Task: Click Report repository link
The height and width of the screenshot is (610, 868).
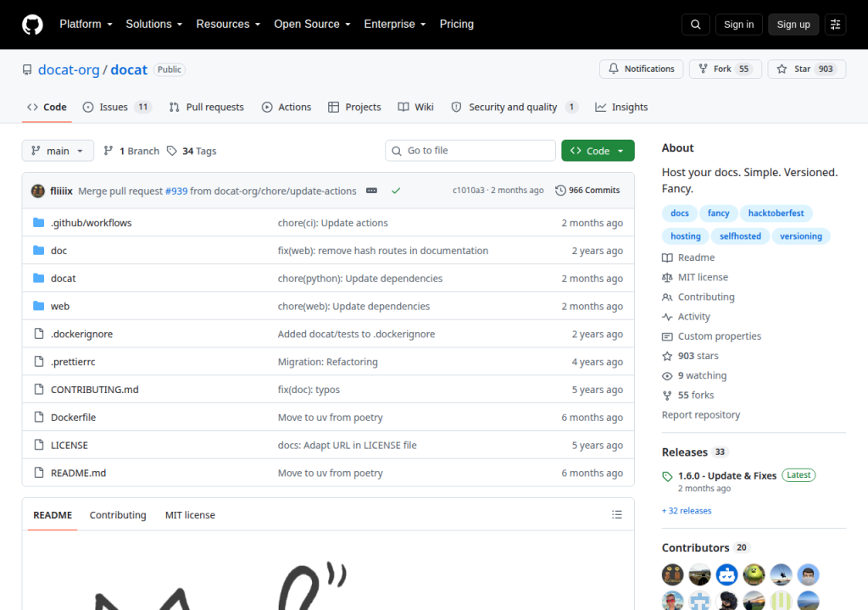Action: [x=701, y=415]
